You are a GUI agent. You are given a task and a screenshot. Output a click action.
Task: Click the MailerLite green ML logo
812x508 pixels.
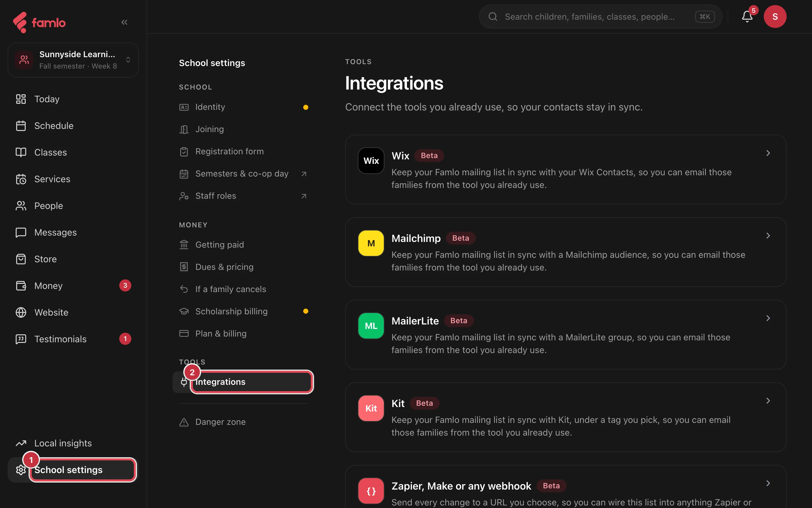[371, 325]
